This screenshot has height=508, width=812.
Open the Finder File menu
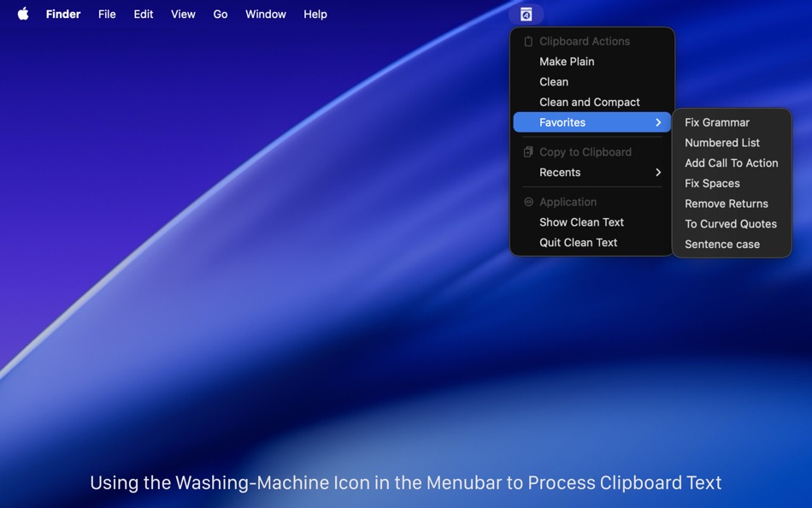pyautogui.click(x=106, y=14)
